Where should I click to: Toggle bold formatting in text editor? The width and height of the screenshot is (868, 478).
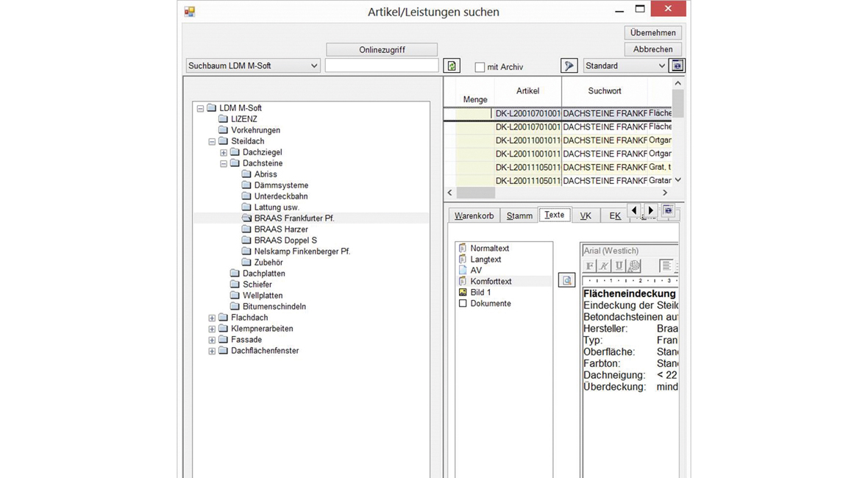pos(590,266)
